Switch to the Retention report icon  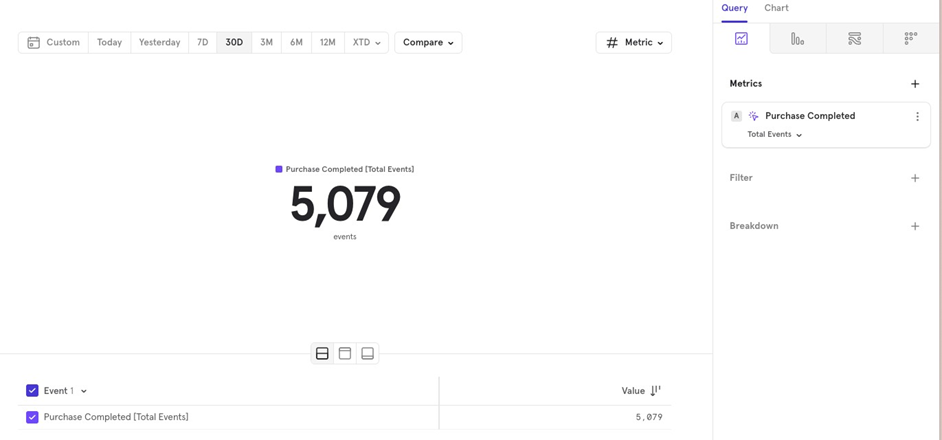tap(910, 38)
